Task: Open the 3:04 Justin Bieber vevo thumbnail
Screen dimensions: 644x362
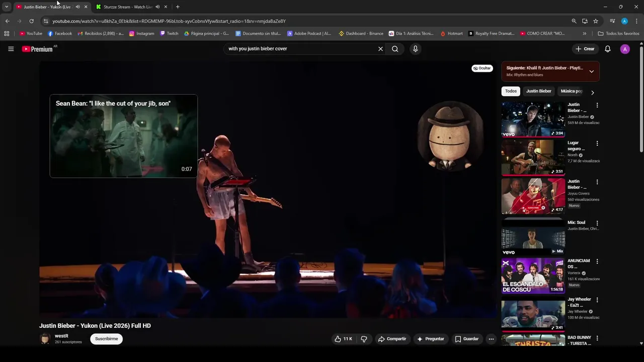Action: click(533, 119)
